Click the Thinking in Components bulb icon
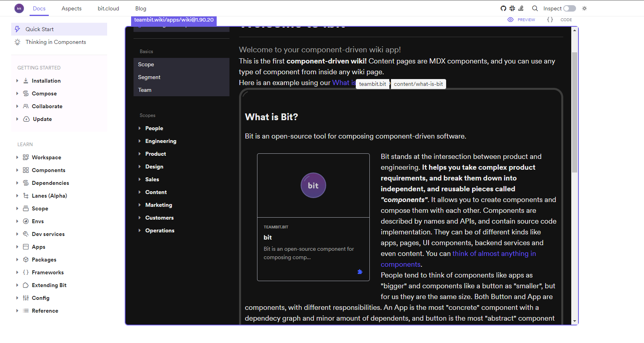The image size is (644, 343). (18, 42)
